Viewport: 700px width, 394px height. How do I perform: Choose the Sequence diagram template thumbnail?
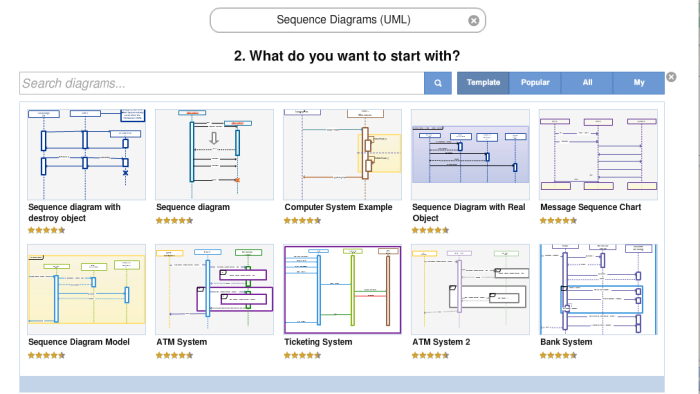pyautogui.click(x=214, y=154)
